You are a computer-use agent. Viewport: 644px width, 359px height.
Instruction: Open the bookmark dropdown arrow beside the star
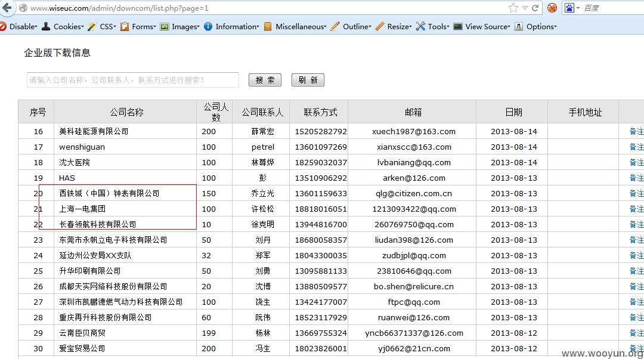click(525, 8)
